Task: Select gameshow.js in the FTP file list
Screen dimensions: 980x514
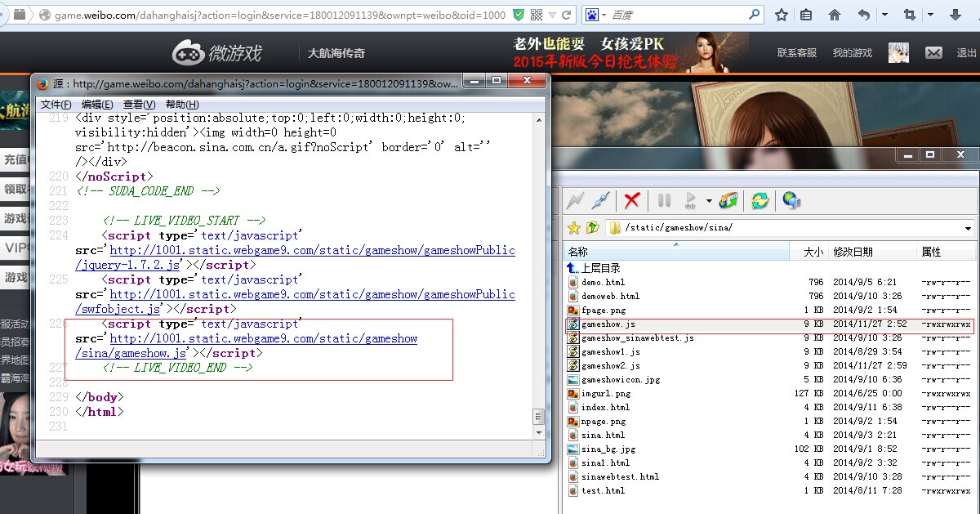Action: tap(770, 324)
